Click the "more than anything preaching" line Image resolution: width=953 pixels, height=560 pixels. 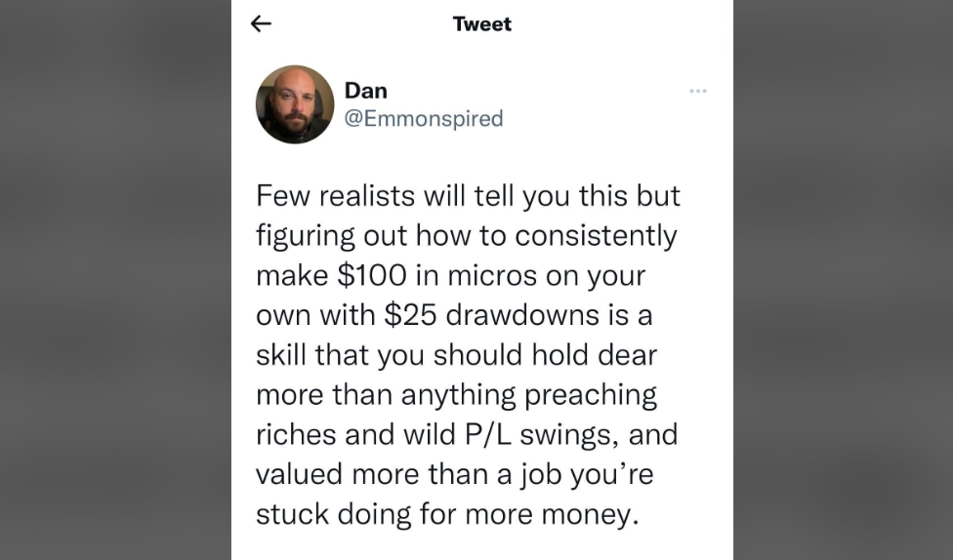[456, 395]
